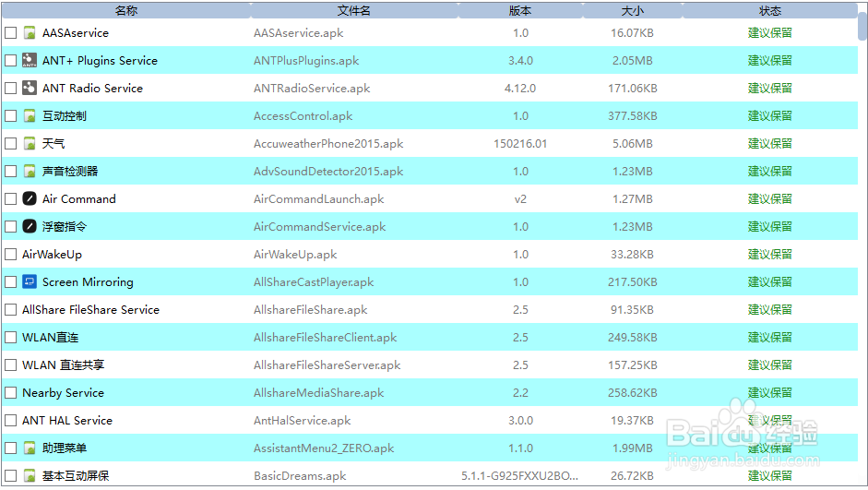
Task: Click the 助理菜单 app icon
Action: (30, 448)
